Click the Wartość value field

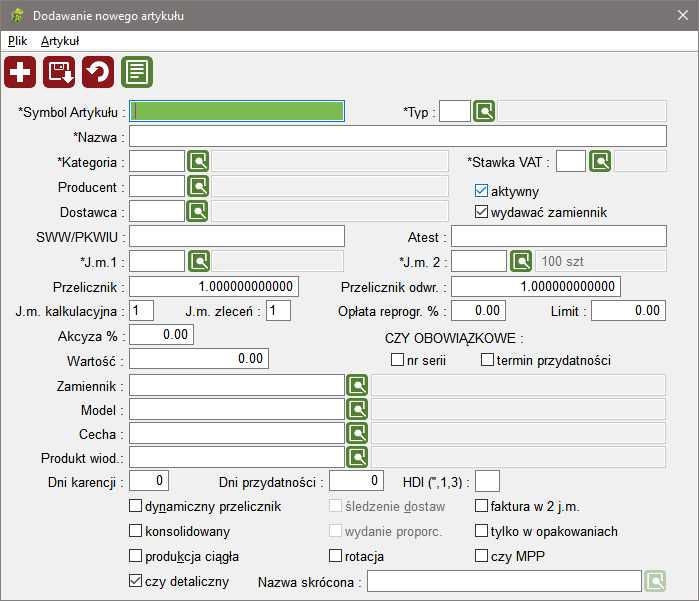[199, 358]
